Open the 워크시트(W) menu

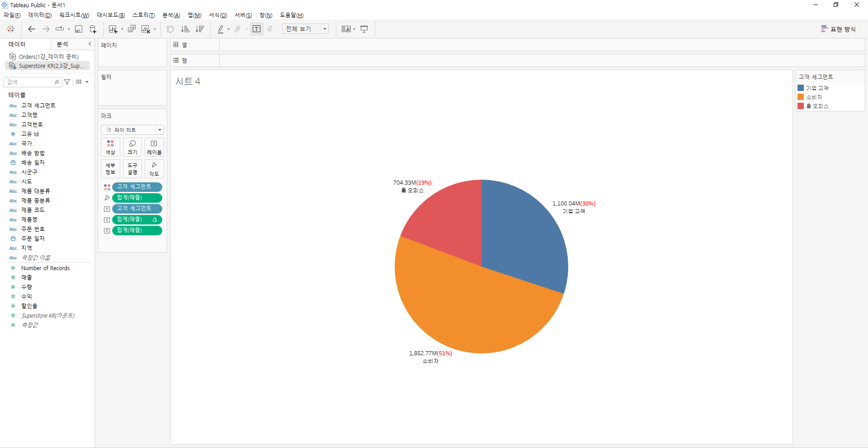pos(74,15)
